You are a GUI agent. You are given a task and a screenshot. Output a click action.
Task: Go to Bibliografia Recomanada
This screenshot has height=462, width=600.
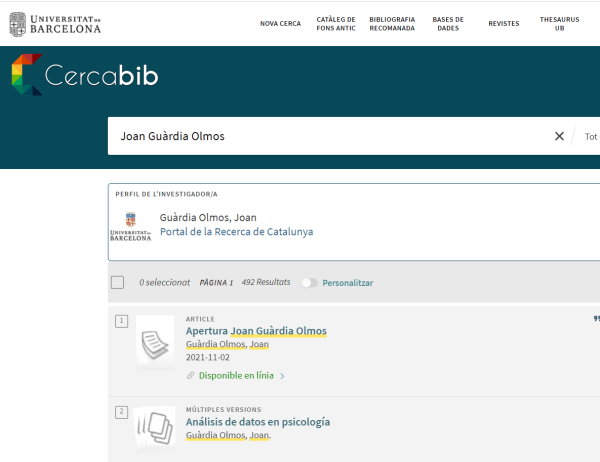[x=392, y=24]
